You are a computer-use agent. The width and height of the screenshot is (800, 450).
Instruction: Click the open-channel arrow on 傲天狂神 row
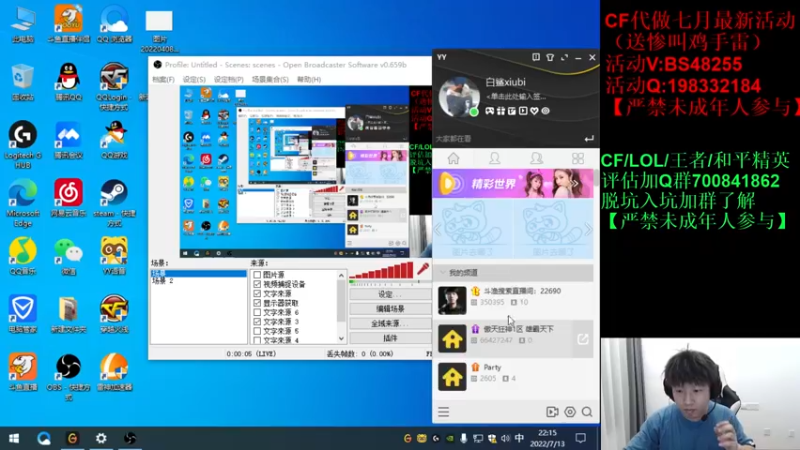point(583,339)
